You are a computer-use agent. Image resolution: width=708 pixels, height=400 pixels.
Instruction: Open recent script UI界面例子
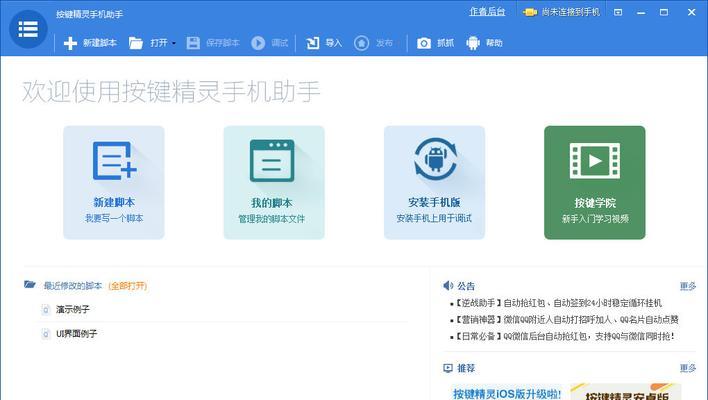tap(76, 334)
